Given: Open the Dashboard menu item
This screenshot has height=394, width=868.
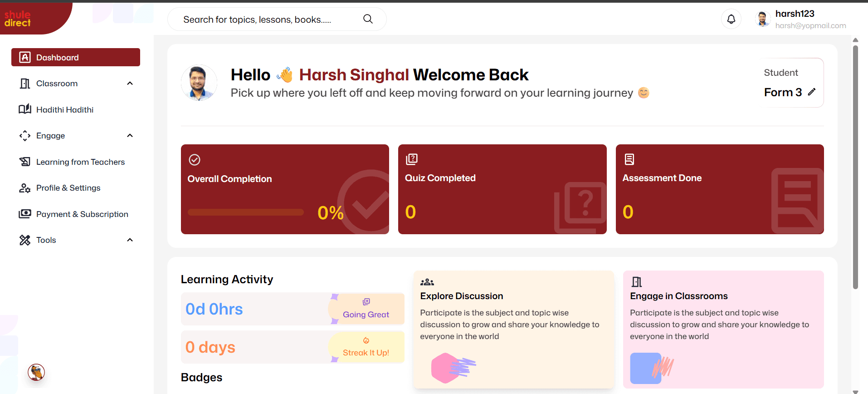Looking at the screenshot, I should coord(76,57).
